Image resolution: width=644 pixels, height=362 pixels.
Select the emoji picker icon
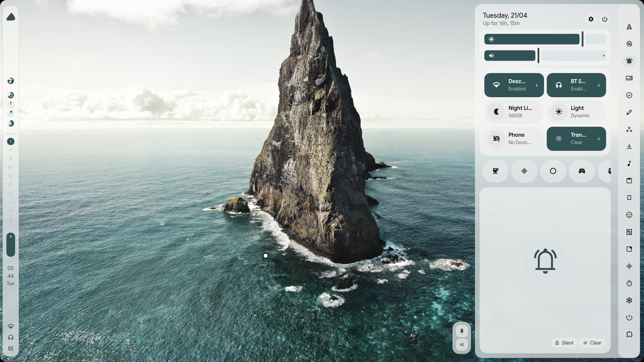click(x=629, y=215)
